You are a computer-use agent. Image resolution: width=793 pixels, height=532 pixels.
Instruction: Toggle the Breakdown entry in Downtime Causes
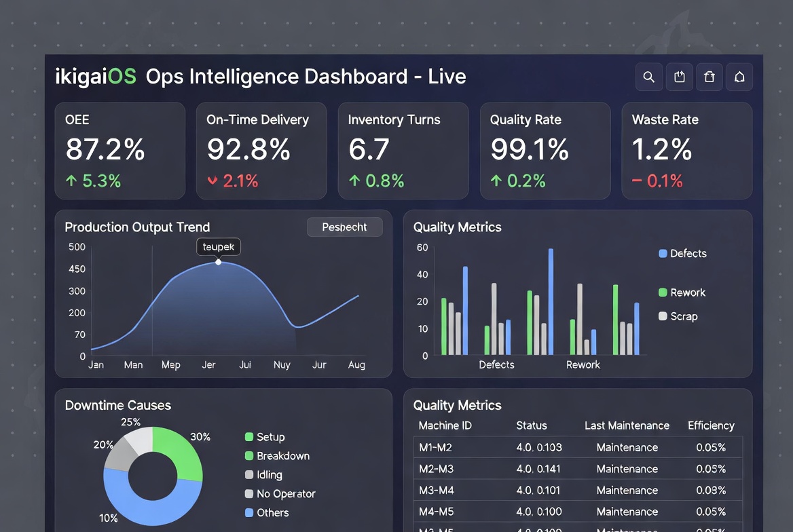tap(250, 456)
